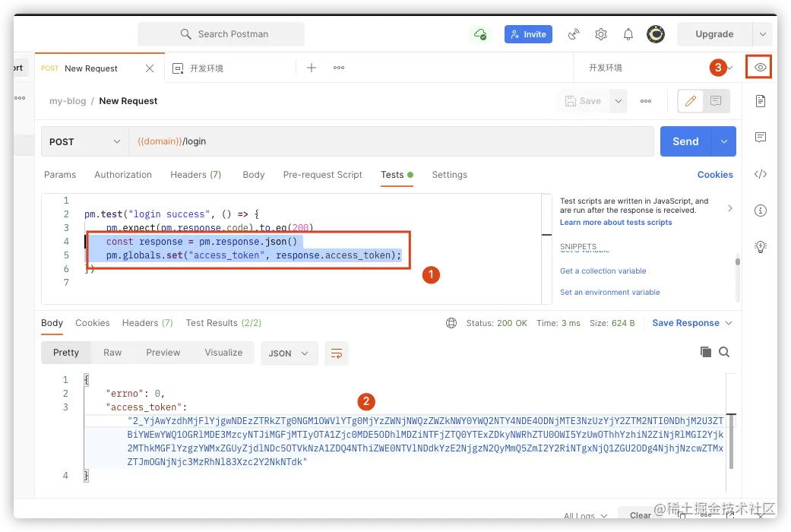This screenshot has height=532, width=791.
Task: Open the Pre-request Script tab
Action: 322,175
